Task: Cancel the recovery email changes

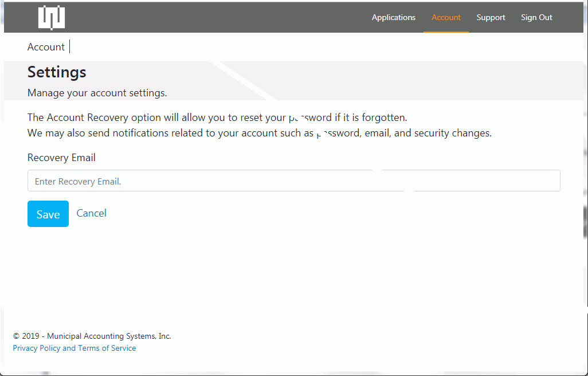Action: coord(91,213)
